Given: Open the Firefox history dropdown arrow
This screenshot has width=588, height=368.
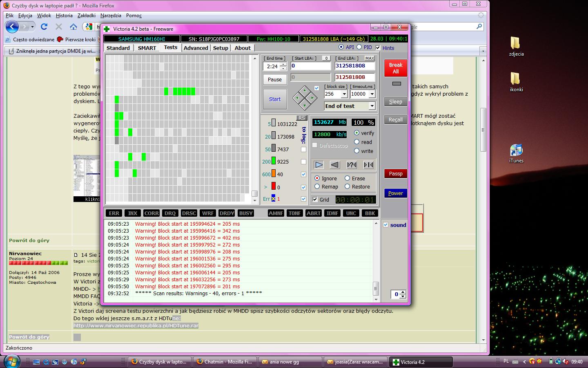Looking at the screenshot, I should 32,27.
